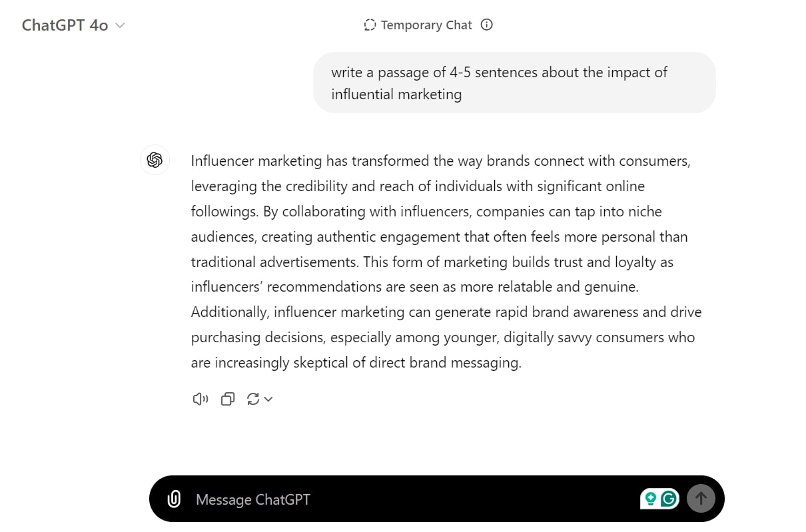
Task: Regenerate the response using the circular arrows
Action: 253,399
